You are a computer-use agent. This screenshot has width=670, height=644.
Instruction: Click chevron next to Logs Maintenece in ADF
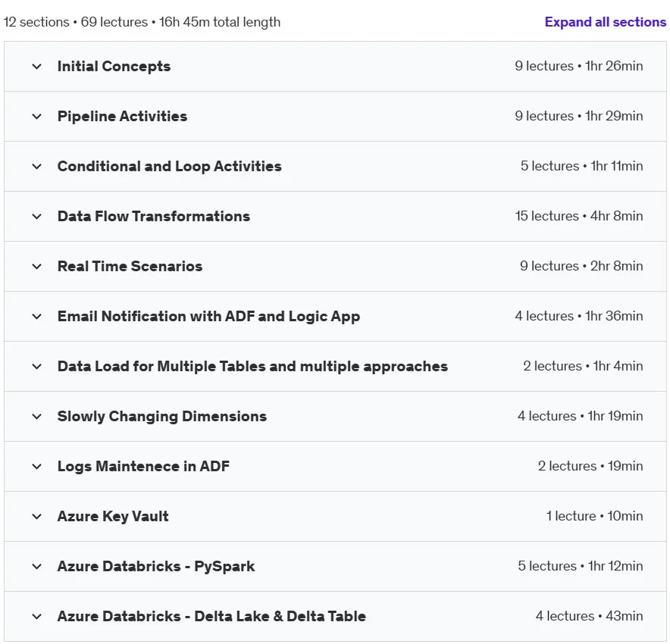click(36, 467)
